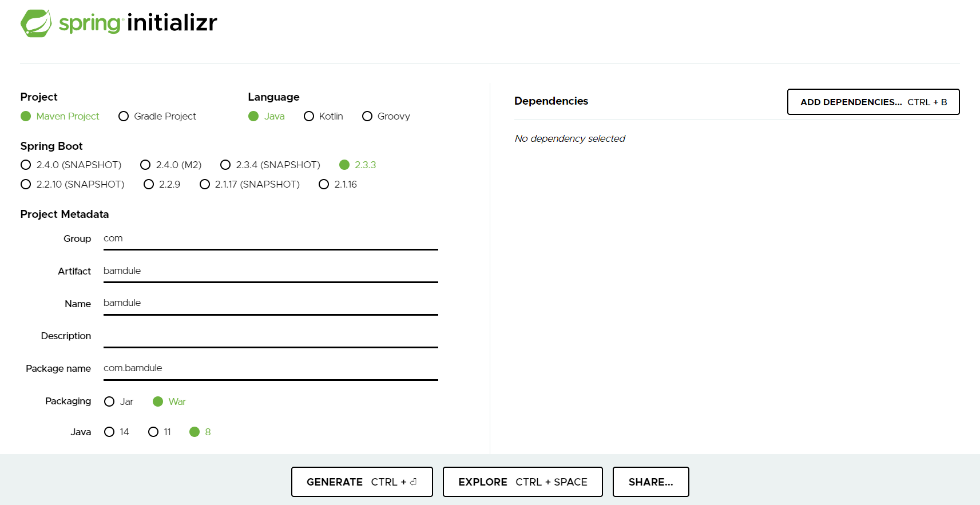Focus the empty Description field
Screen dimensions: 980x505
[271, 336]
